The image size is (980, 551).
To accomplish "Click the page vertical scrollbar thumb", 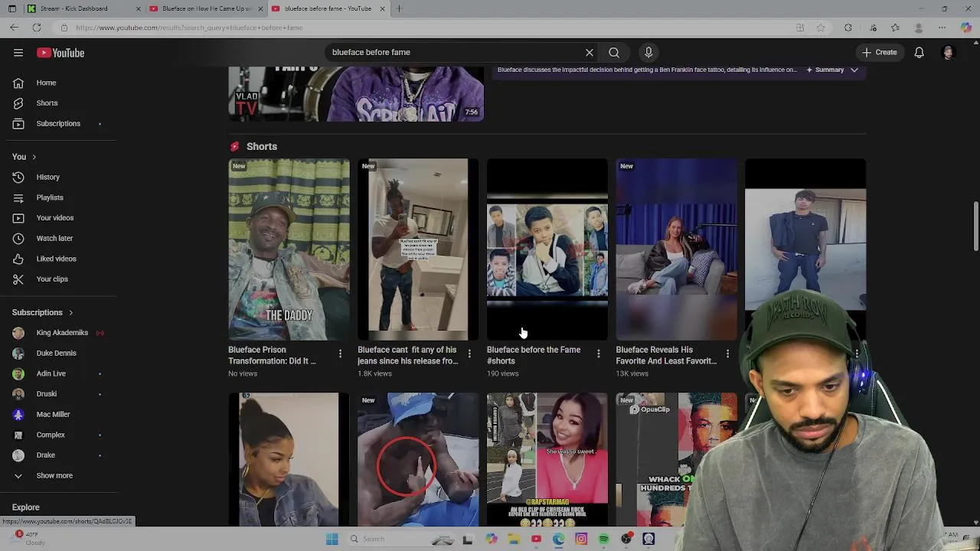I will point(975,226).
